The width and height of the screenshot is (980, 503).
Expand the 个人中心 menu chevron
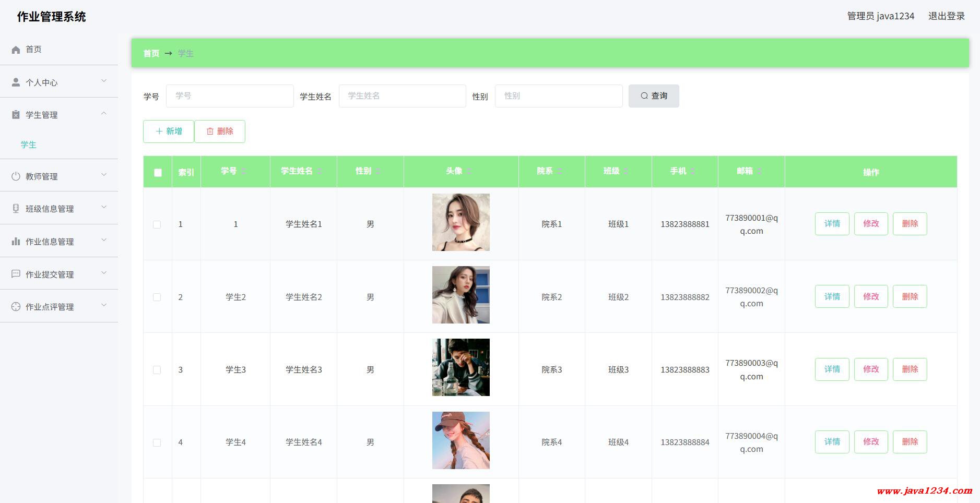[104, 81]
